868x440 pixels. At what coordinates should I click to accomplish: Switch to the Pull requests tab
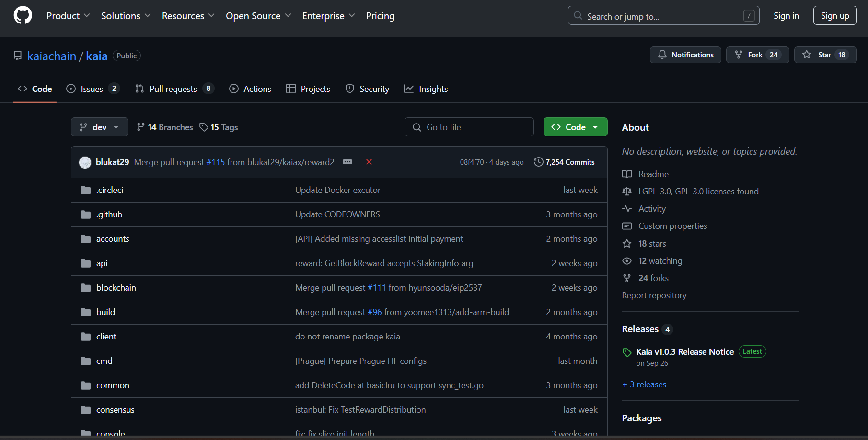click(x=174, y=89)
